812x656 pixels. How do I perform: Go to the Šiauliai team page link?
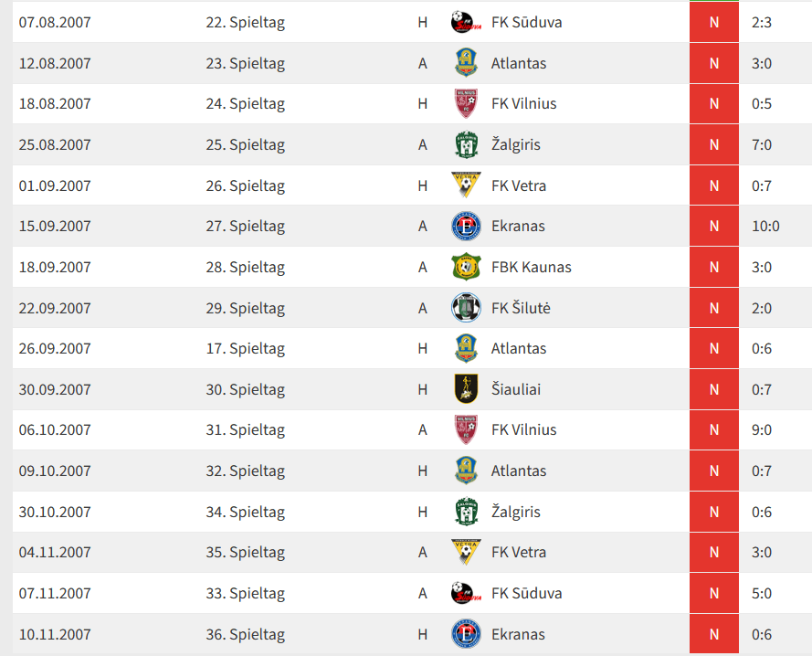pyautogui.click(x=516, y=389)
